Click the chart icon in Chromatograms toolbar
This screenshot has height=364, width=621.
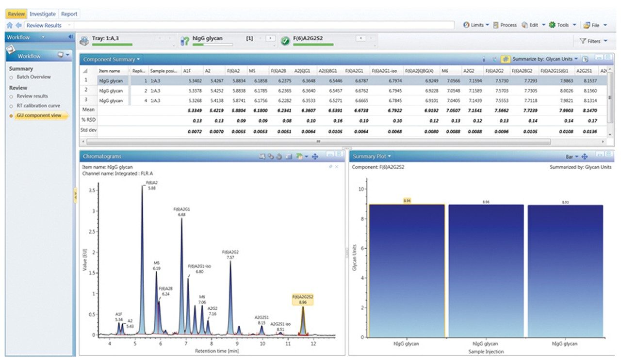click(288, 157)
